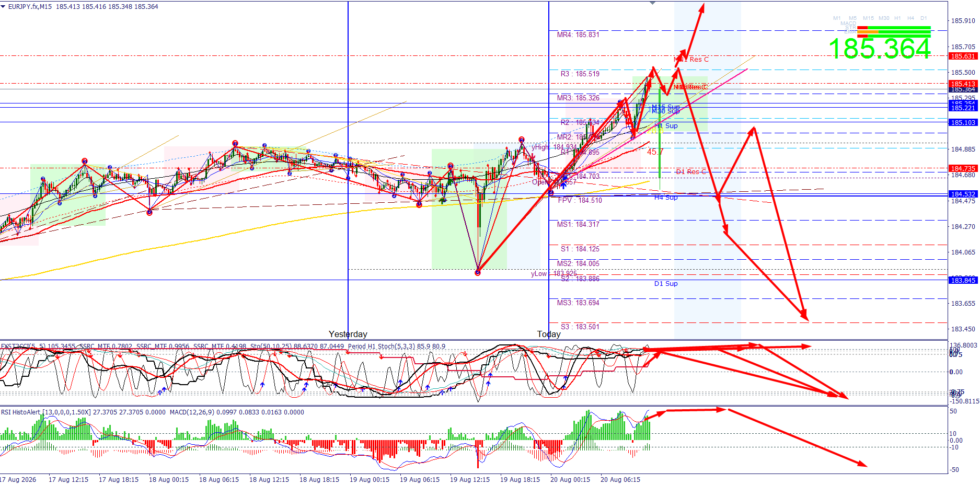
Task: Click the yLow : 183.925 label
Action: [x=554, y=274]
